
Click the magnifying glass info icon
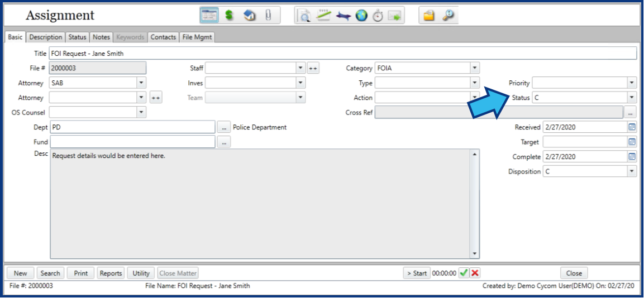coord(448,16)
